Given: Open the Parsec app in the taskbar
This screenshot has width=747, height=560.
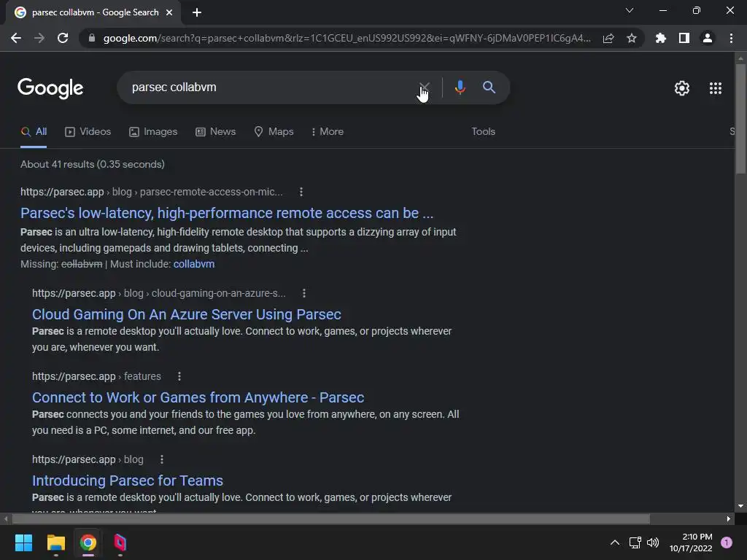Looking at the screenshot, I should click(120, 542).
